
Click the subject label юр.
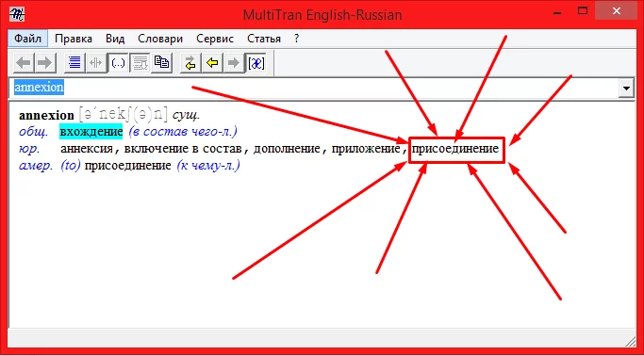29,149
